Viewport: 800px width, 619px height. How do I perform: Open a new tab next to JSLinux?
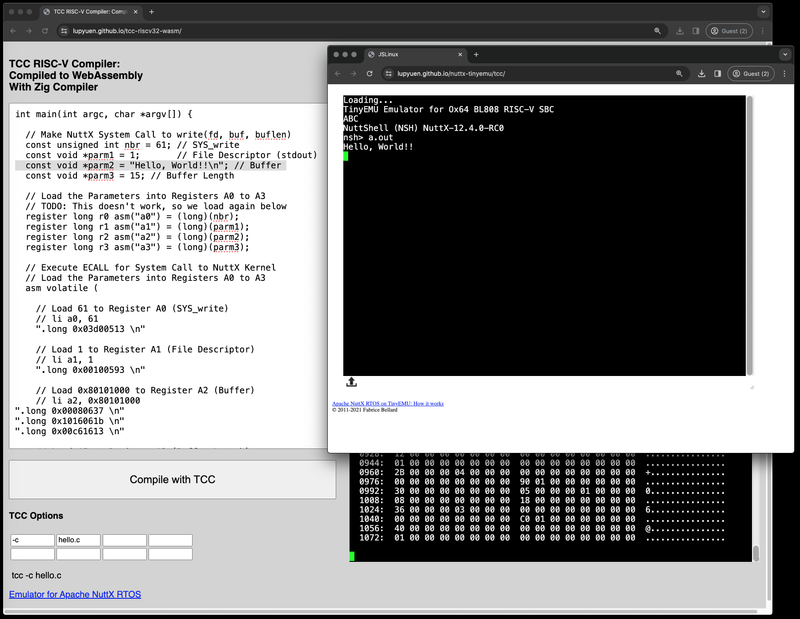(476, 54)
